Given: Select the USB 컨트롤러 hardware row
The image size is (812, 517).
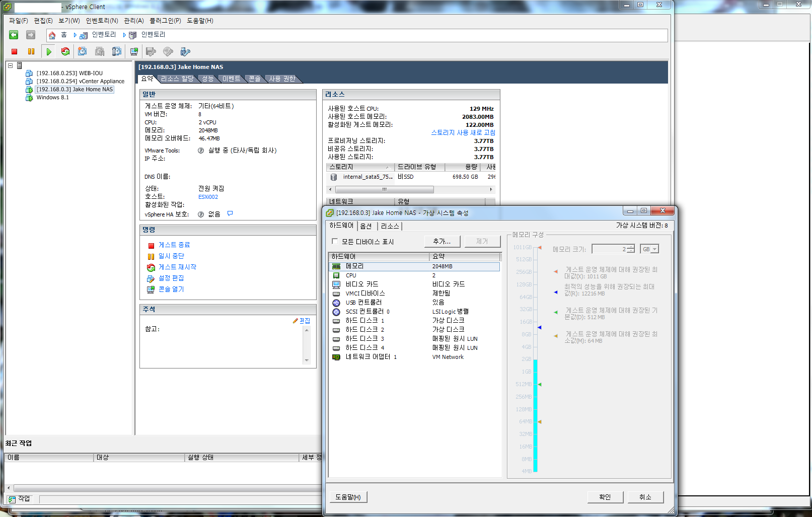Looking at the screenshot, I should [414, 303].
